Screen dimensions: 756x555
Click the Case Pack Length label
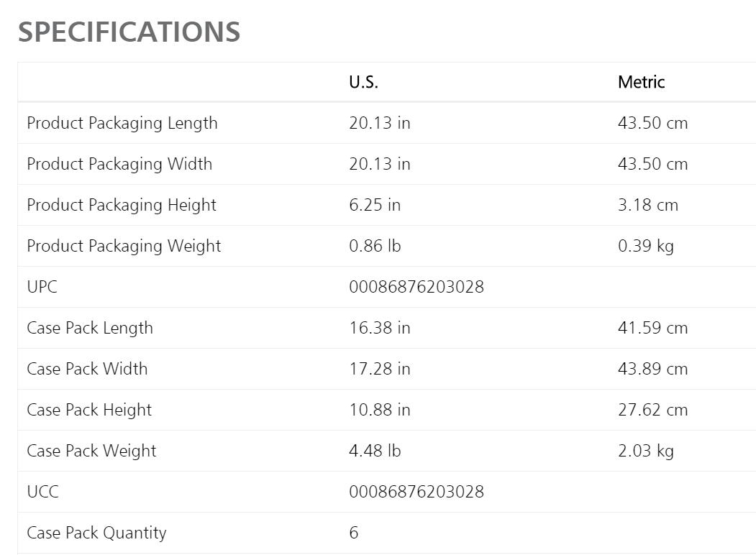[x=90, y=328]
